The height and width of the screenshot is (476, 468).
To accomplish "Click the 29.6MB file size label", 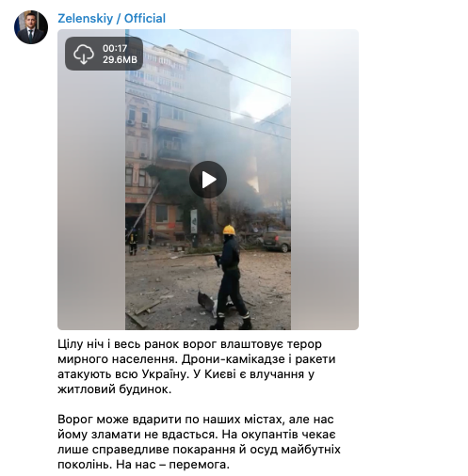I will pyautogui.click(x=120, y=59).
